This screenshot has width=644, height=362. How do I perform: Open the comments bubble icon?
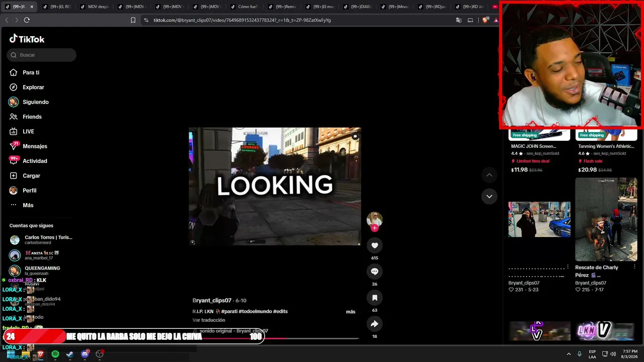374,271
